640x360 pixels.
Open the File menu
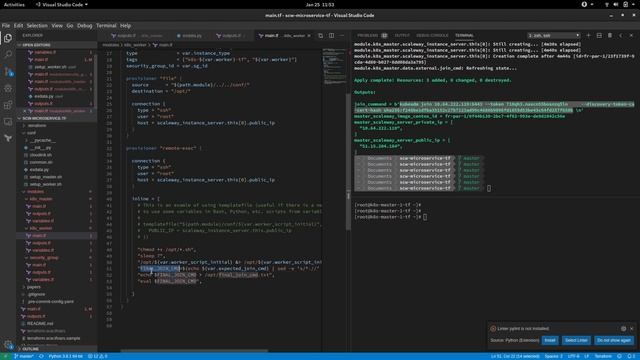(6, 25)
